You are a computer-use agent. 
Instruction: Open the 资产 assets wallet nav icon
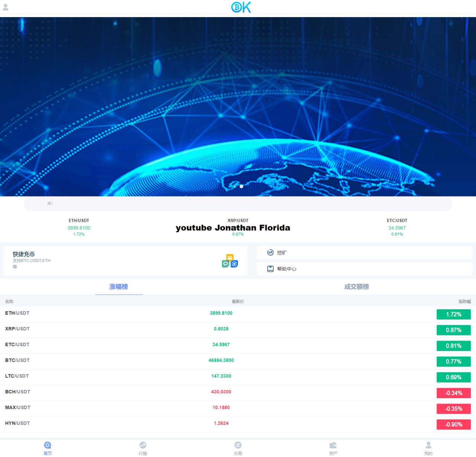(x=333, y=445)
